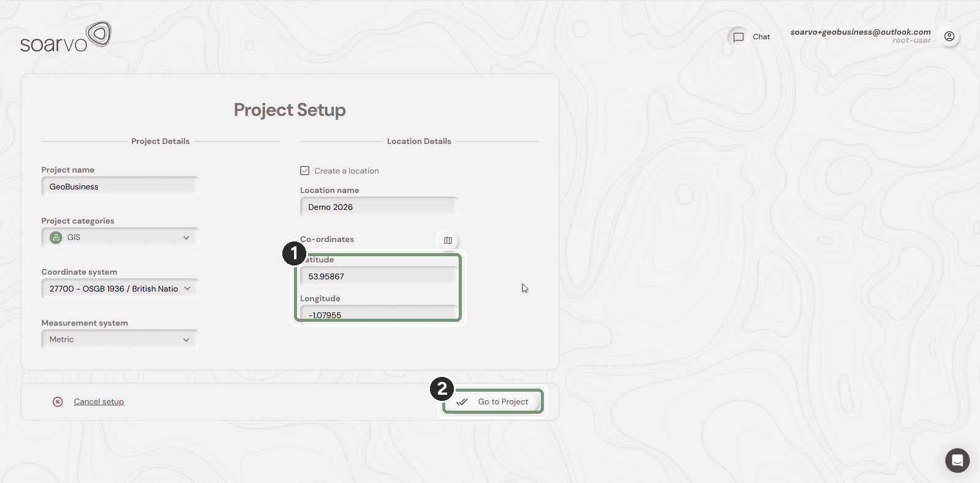
Task: Focus the Project name field
Action: click(x=120, y=186)
